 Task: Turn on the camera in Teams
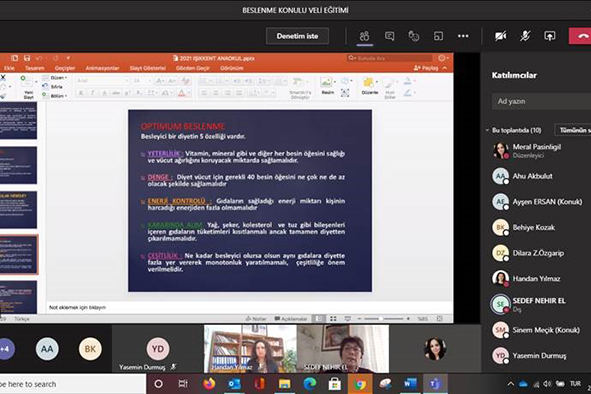501,36
